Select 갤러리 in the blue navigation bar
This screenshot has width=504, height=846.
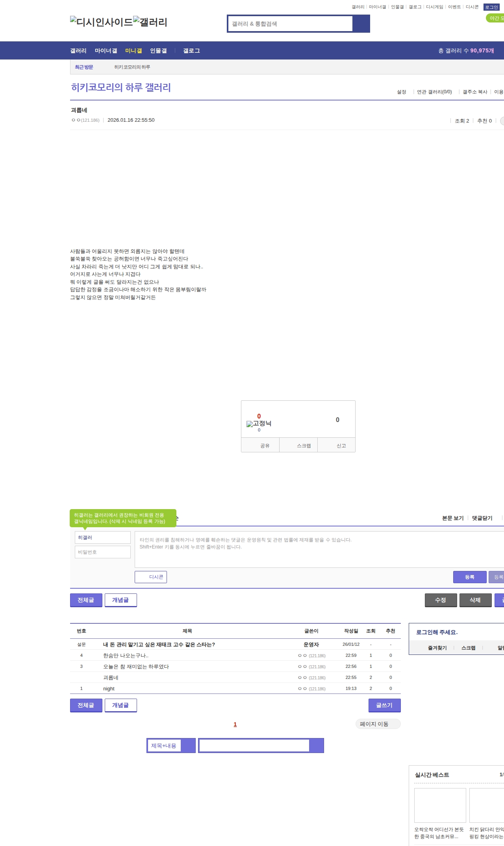(x=78, y=50)
